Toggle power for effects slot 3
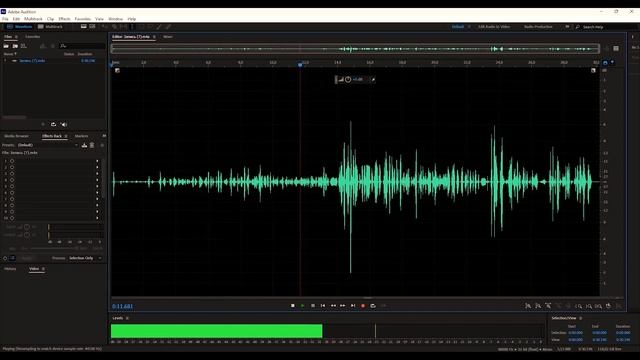 coord(12,173)
